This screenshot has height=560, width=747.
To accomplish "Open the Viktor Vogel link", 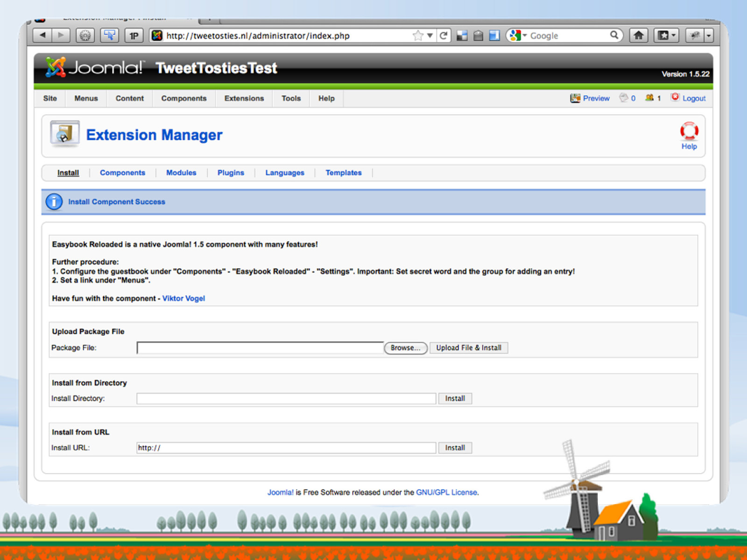I will pyautogui.click(x=183, y=298).
